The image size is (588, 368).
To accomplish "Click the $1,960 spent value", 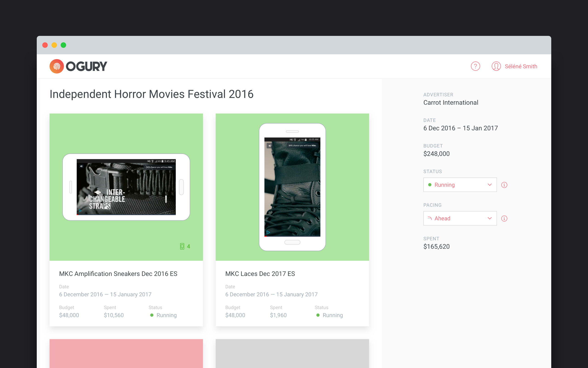I will coord(278,315).
